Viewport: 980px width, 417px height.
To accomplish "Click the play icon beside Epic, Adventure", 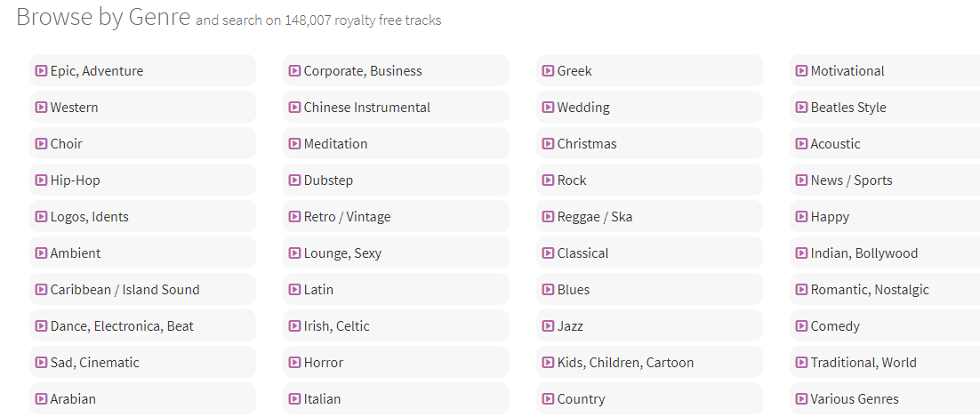I will (x=41, y=71).
